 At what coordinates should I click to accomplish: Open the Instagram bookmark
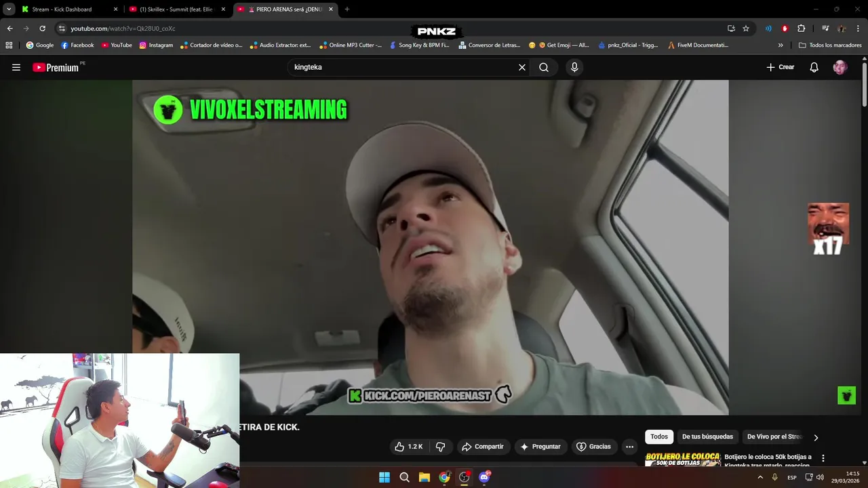pyautogui.click(x=156, y=45)
